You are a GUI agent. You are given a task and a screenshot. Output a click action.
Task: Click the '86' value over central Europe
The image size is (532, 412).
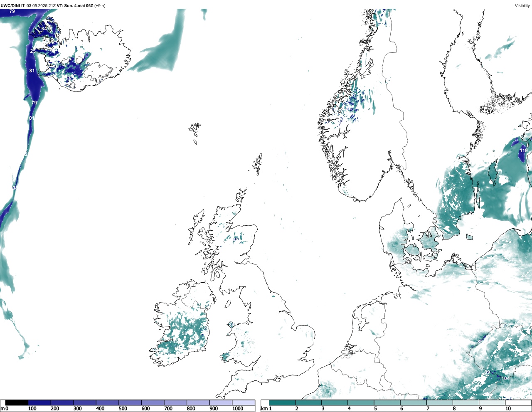point(480,342)
